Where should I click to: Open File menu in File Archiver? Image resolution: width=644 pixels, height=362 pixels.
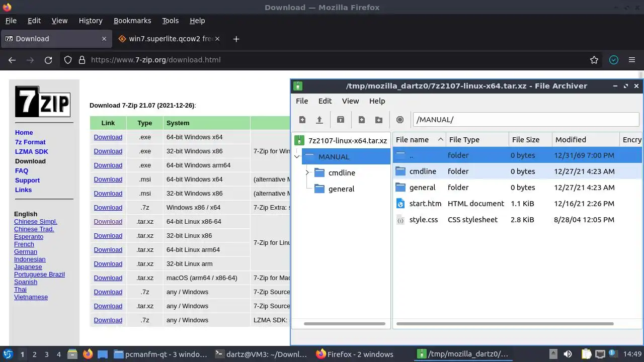click(302, 101)
